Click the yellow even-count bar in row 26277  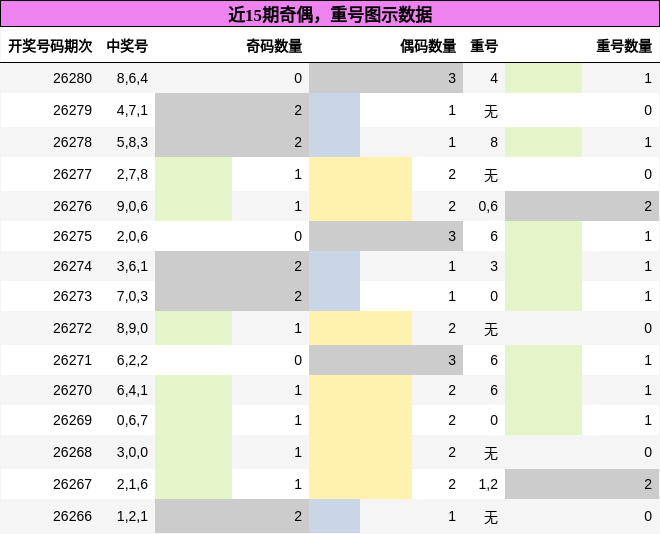click(360, 174)
